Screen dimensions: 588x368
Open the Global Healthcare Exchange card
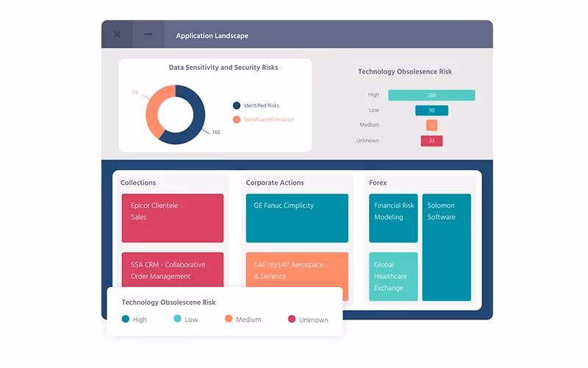pyautogui.click(x=393, y=277)
